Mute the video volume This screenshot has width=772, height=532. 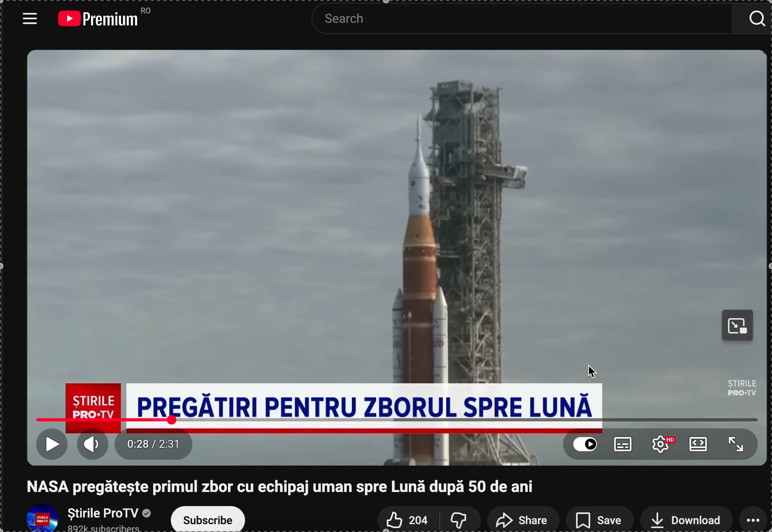click(x=92, y=444)
